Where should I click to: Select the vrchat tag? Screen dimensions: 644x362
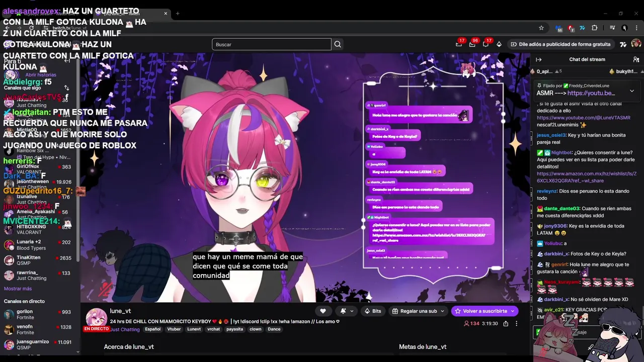pos(214,329)
